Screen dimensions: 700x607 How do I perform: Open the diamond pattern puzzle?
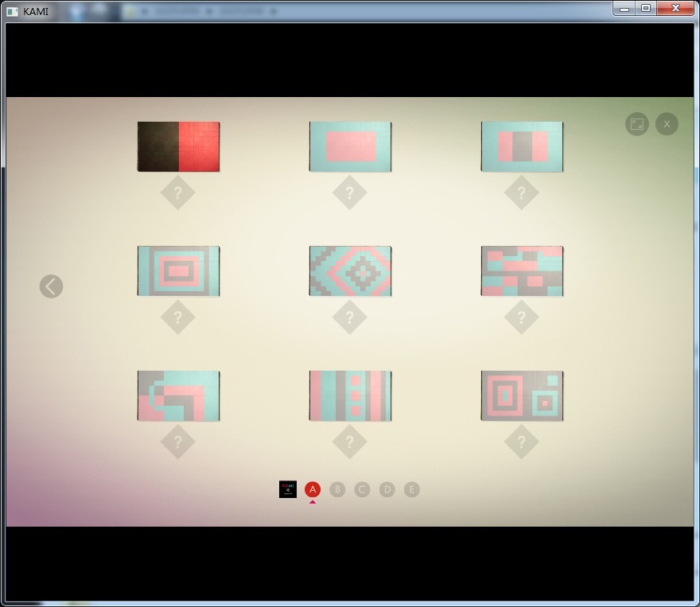(350, 271)
